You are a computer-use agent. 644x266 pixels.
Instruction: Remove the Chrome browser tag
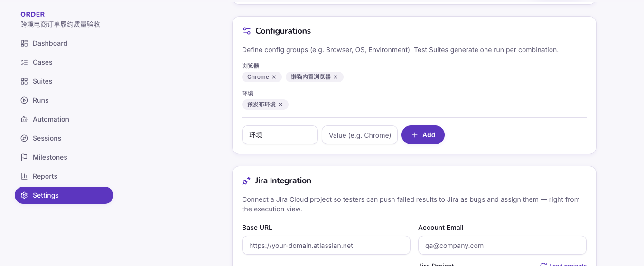[x=274, y=77]
